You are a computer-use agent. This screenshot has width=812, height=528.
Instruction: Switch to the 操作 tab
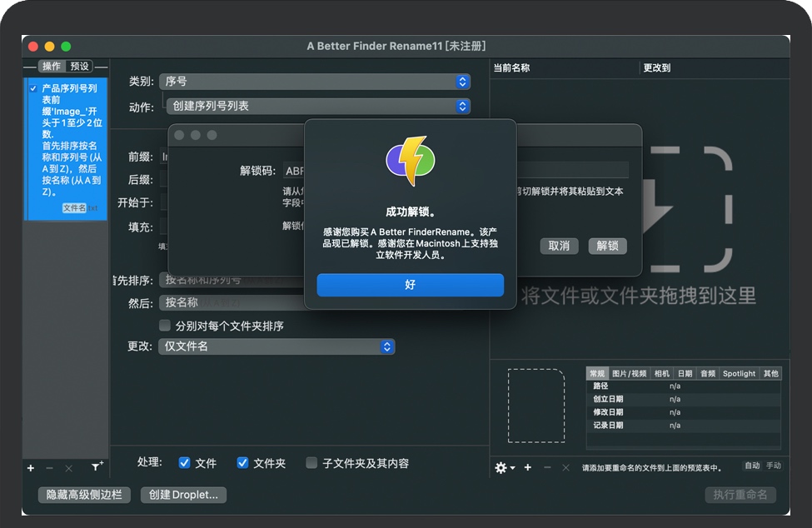(52, 67)
